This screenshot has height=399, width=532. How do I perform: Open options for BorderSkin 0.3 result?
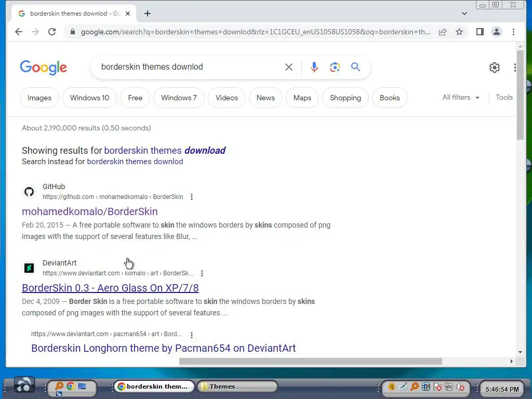(202, 273)
